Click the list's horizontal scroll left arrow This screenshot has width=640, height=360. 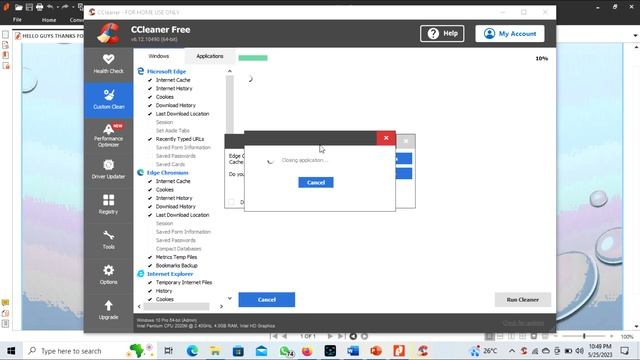click(x=139, y=307)
